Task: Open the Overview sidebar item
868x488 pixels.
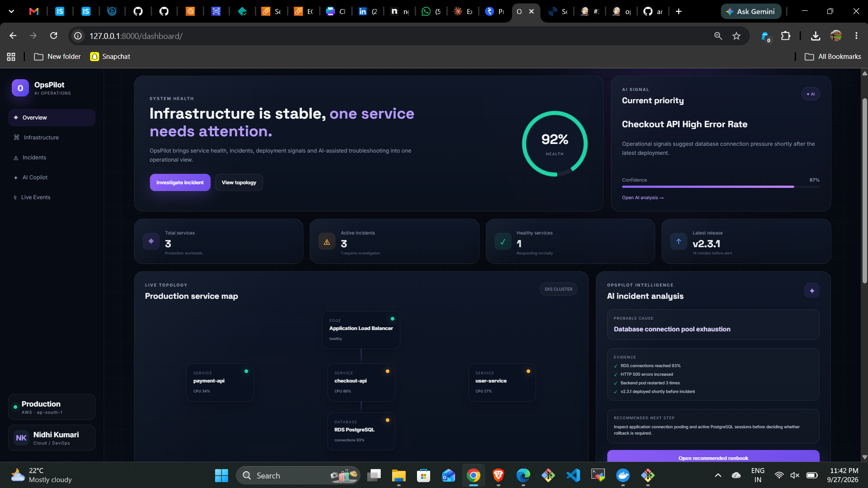Action: (x=52, y=118)
